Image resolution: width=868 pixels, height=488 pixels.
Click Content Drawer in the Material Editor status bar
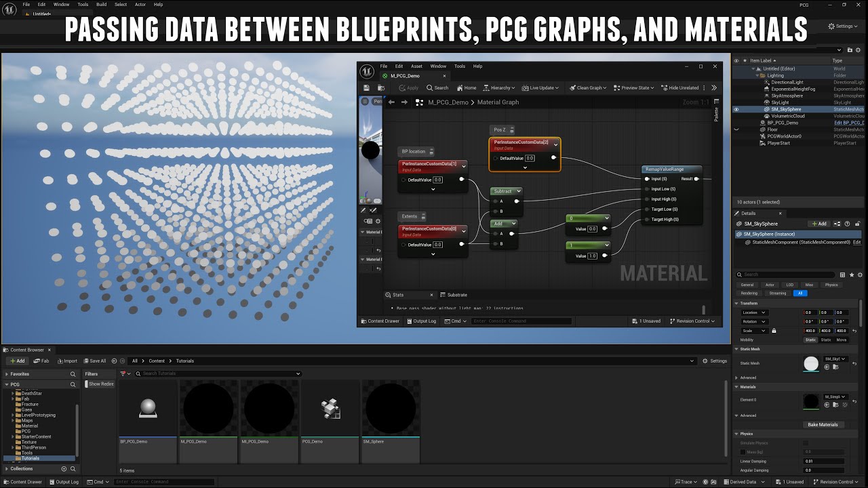coord(380,321)
